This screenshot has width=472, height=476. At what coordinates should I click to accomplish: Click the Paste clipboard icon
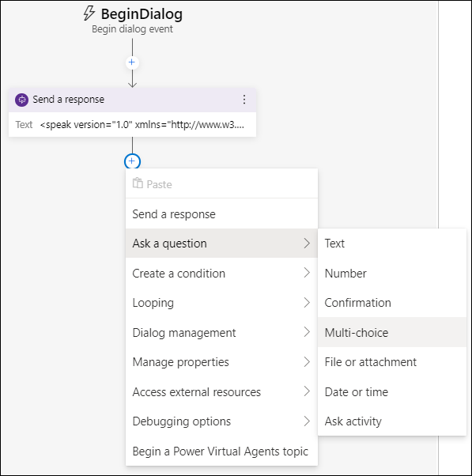pos(138,183)
